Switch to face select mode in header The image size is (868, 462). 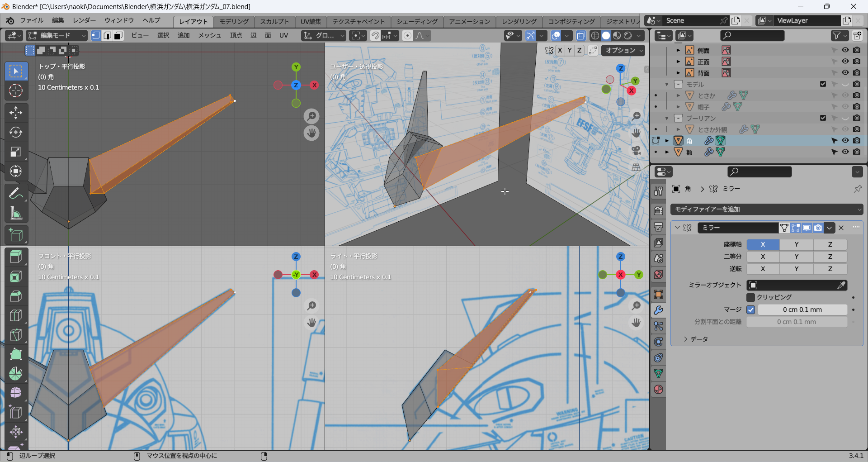[x=118, y=36]
